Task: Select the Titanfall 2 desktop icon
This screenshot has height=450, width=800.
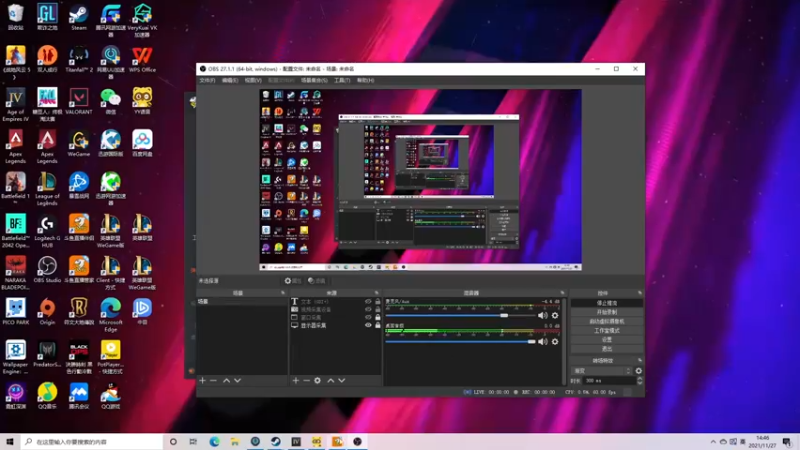Action: click(79, 59)
